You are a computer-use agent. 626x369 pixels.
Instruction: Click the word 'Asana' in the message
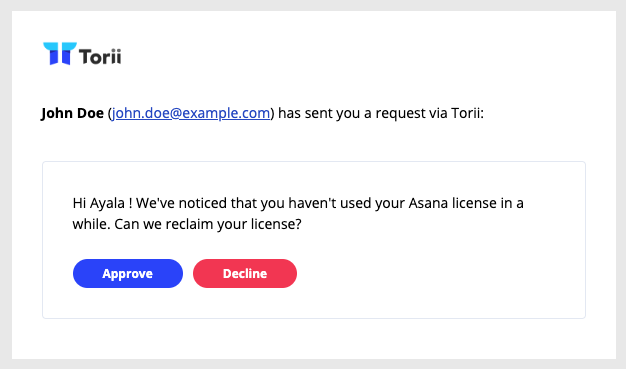coord(428,203)
